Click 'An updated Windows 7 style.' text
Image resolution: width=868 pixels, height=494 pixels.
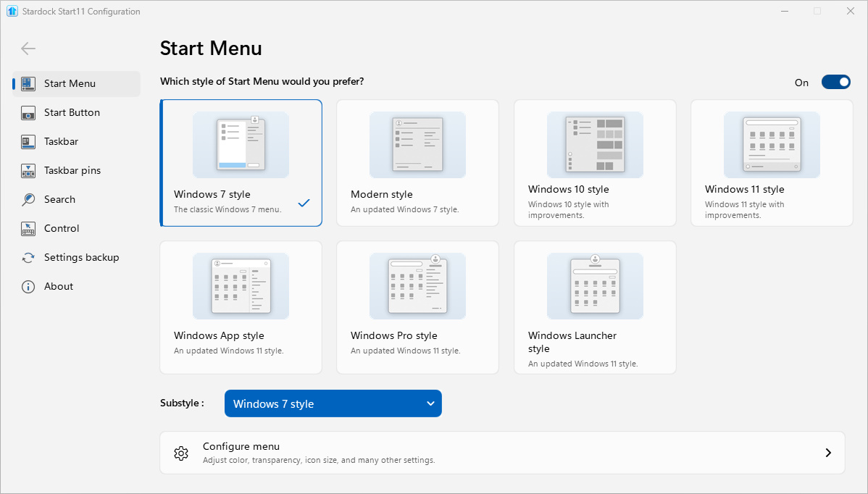[405, 209]
